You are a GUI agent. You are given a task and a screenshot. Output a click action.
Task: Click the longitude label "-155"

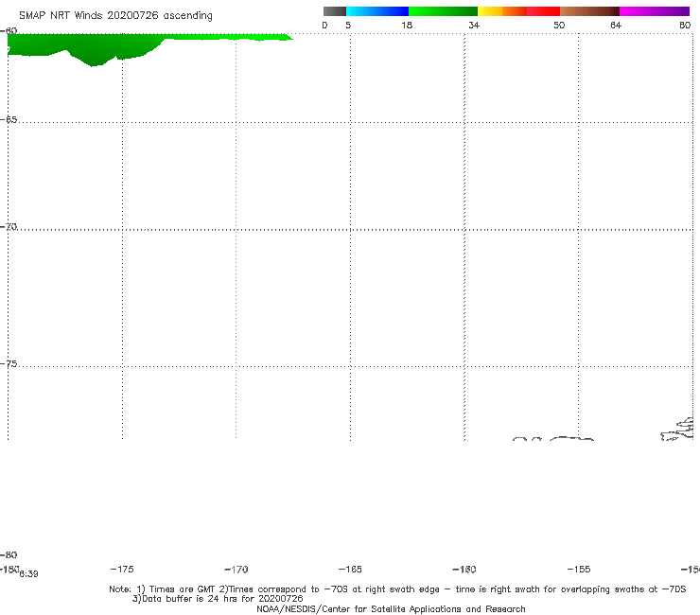point(579,569)
